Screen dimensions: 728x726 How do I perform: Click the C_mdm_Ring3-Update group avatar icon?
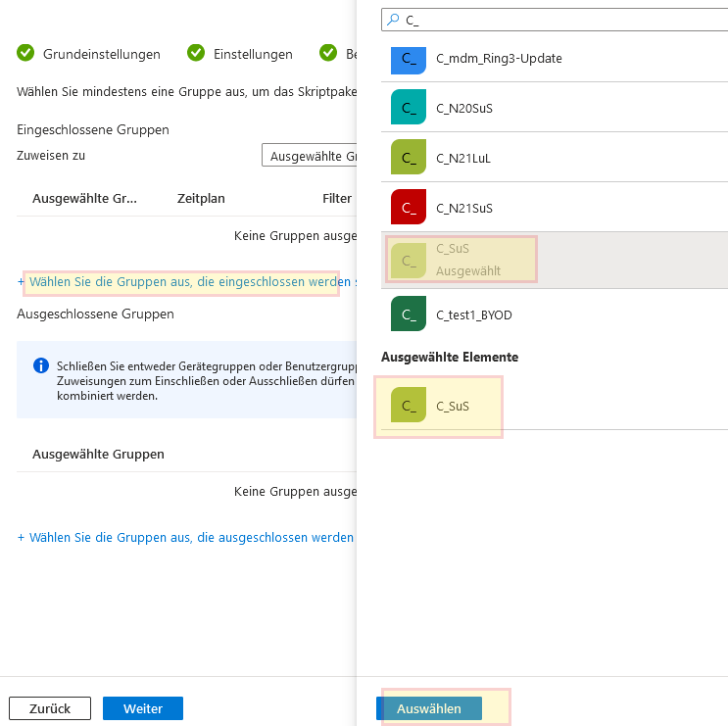[x=408, y=59]
